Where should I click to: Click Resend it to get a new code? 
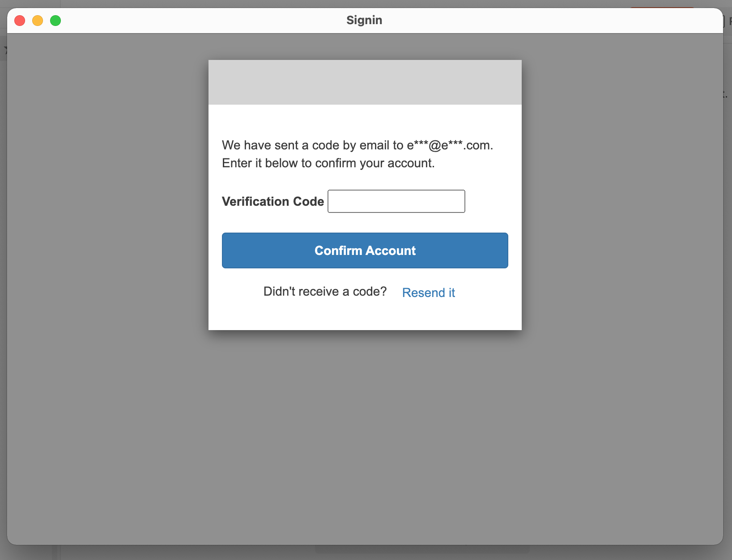point(428,293)
